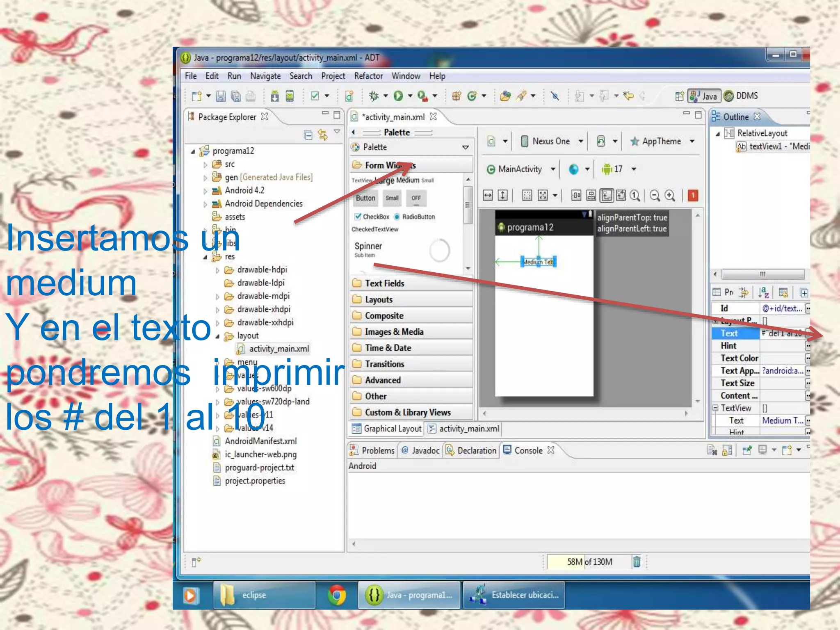The width and height of the screenshot is (840, 630).
Task: Click the Text property value field
Action: (782, 333)
